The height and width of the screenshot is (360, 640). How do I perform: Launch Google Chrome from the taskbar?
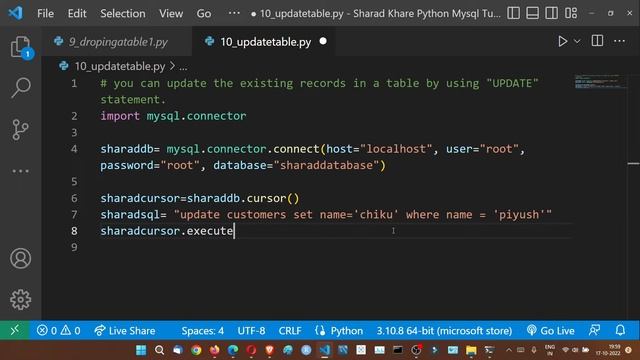pyautogui.click(x=196, y=350)
